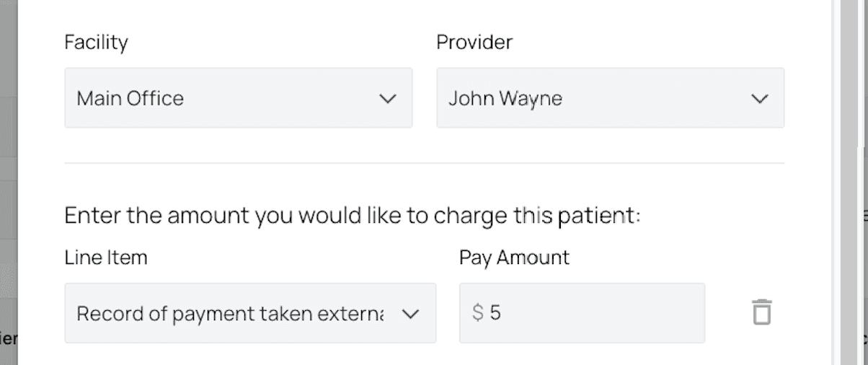Viewport: 868px width, 365px height.
Task: Delete the line item with trash icon
Action: click(761, 312)
